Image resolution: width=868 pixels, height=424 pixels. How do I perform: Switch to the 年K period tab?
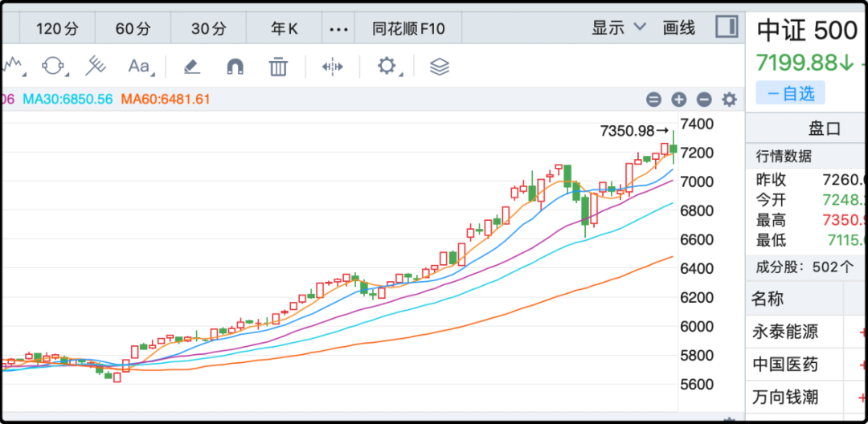coord(285,29)
